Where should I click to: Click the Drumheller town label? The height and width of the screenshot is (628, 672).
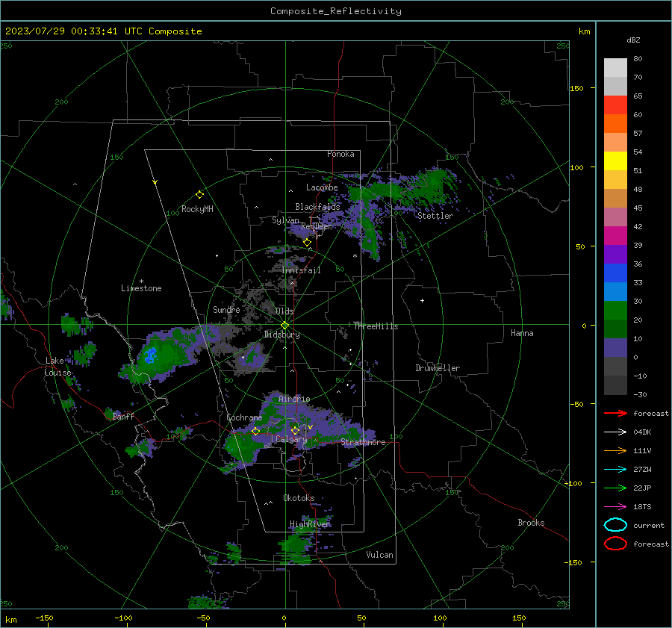point(438,368)
